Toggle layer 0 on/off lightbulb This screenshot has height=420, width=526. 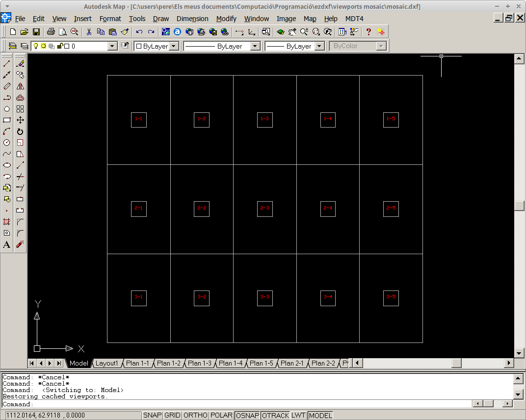pos(36,46)
